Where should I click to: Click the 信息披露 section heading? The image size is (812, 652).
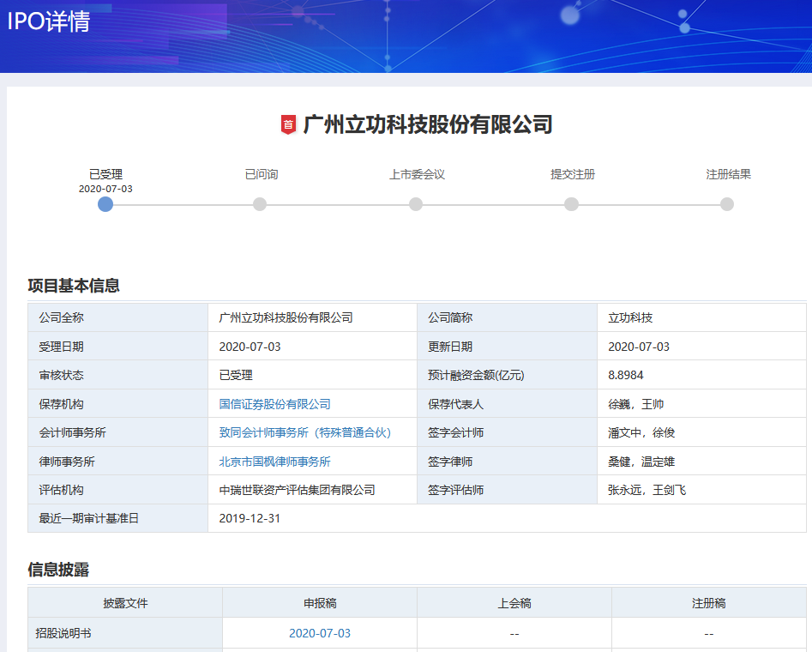click(x=58, y=570)
